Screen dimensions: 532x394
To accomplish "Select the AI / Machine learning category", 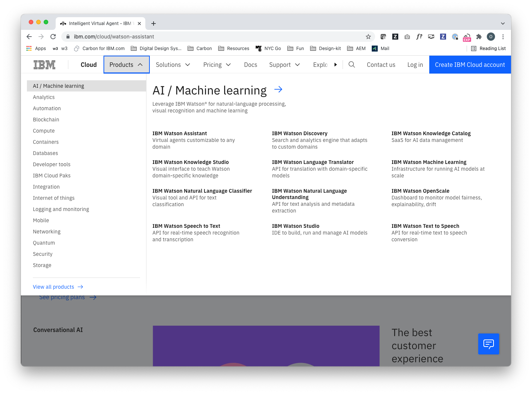I will click(86, 86).
